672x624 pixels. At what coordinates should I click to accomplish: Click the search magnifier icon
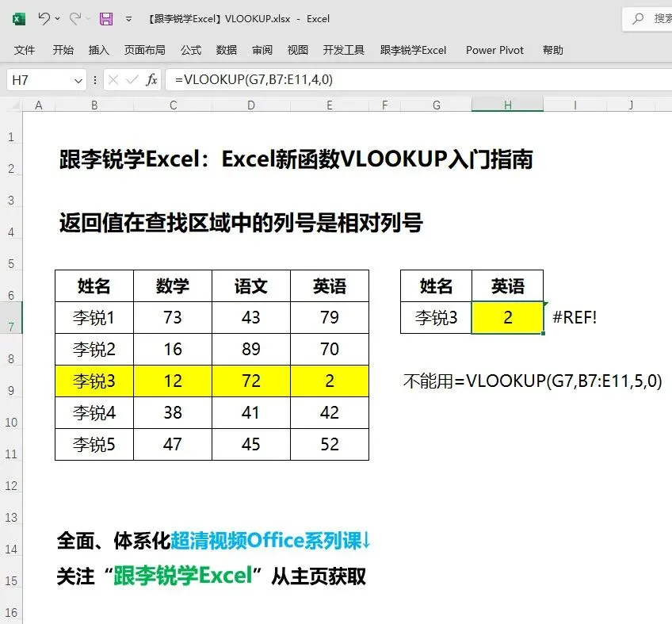pyautogui.click(x=638, y=18)
